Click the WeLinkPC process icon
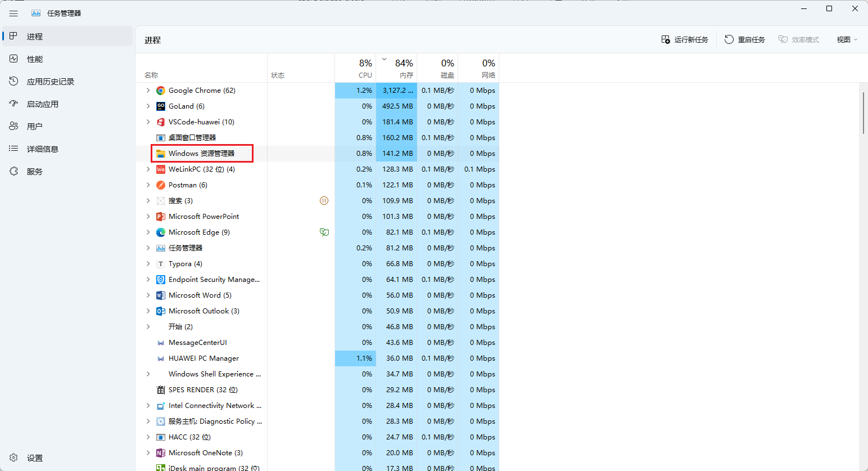Image resolution: width=868 pixels, height=471 pixels. point(161,169)
